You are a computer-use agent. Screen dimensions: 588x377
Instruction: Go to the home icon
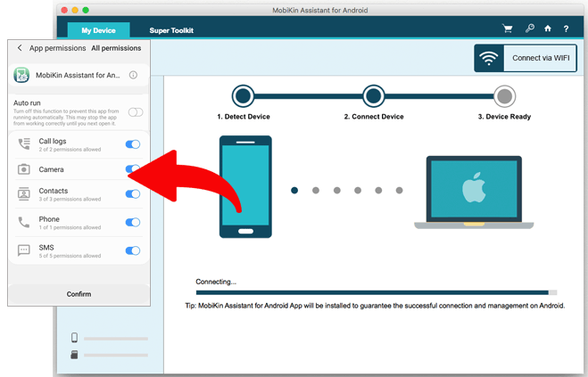coord(548,29)
